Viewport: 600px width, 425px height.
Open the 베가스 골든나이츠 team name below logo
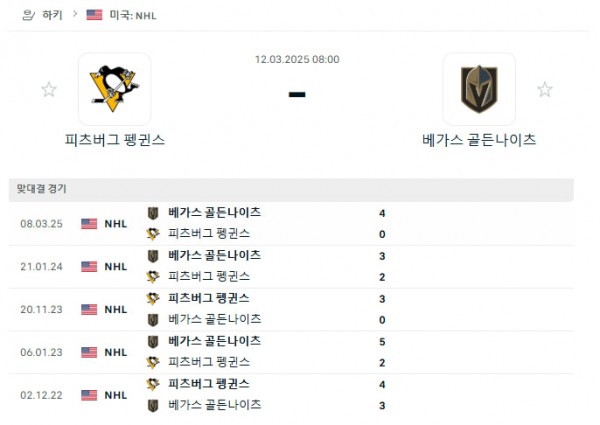point(479,140)
